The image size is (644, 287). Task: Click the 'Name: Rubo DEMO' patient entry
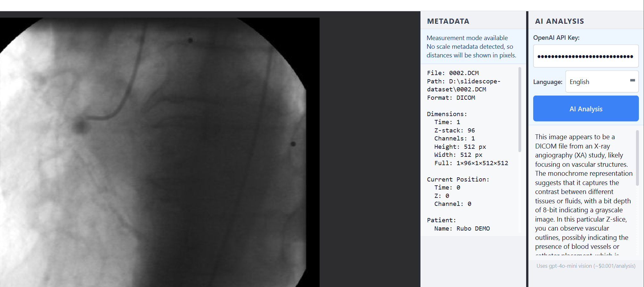pyautogui.click(x=462, y=228)
